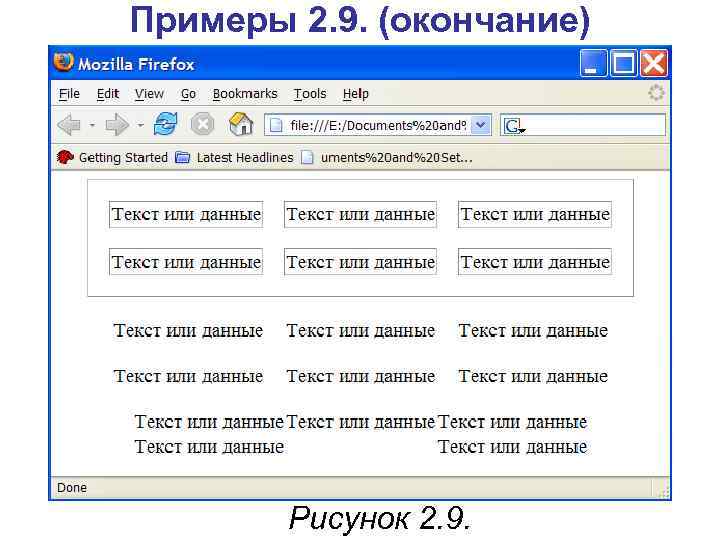This screenshot has height=540, width=720.
Task: Open the Bookmarks menu
Action: [245, 94]
